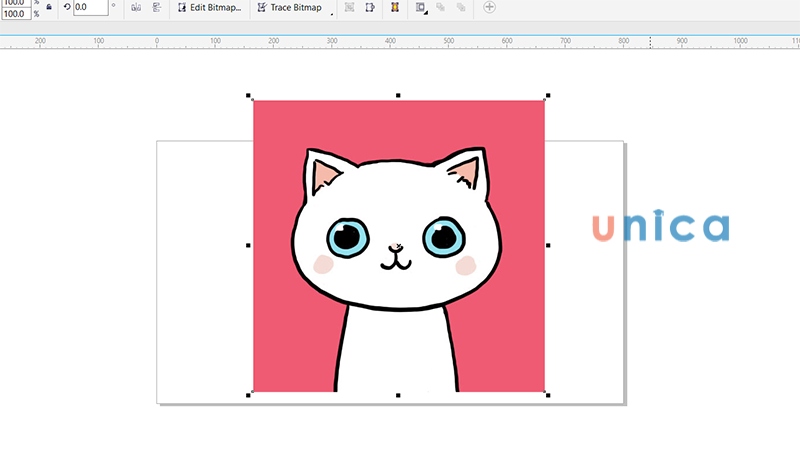Mirror the bitmap vertically
The height and width of the screenshot is (450, 800).
(x=157, y=7)
